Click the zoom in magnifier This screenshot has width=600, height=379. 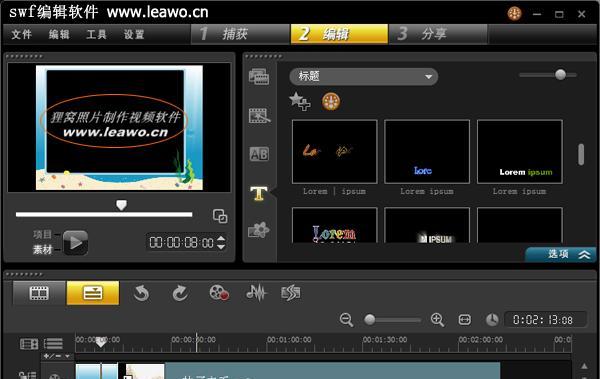click(437, 320)
